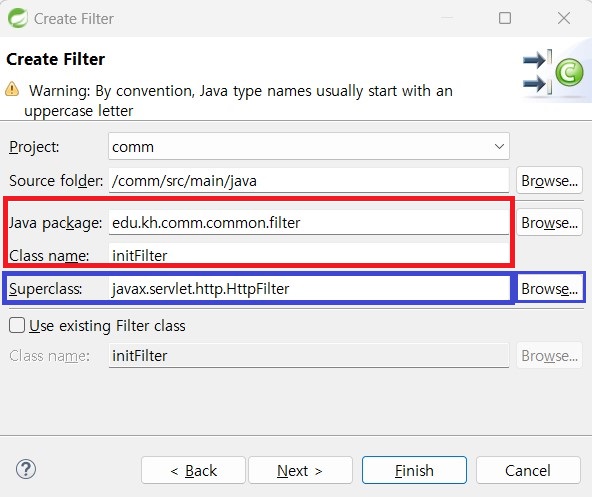Click the Create Filter wizard banner graphic
Viewport: 592px width, 497px height.
[553, 72]
